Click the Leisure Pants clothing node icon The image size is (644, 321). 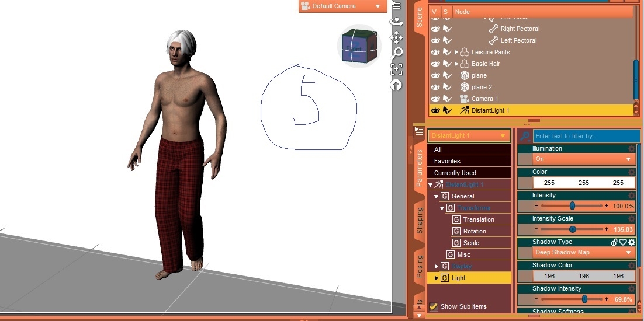pyautogui.click(x=465, y=52)
